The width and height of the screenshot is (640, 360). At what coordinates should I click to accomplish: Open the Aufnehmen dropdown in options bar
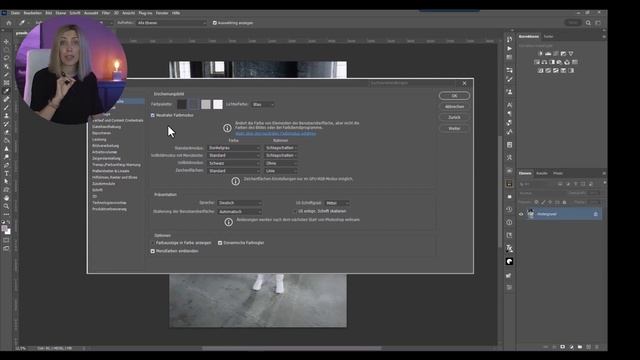click(171, 23)
